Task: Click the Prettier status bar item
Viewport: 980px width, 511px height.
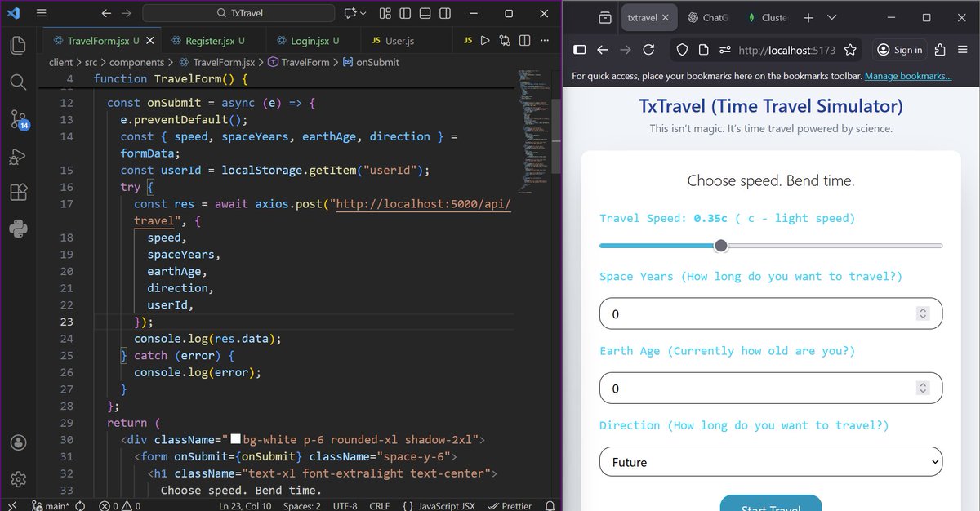Action: coord(510,505)
